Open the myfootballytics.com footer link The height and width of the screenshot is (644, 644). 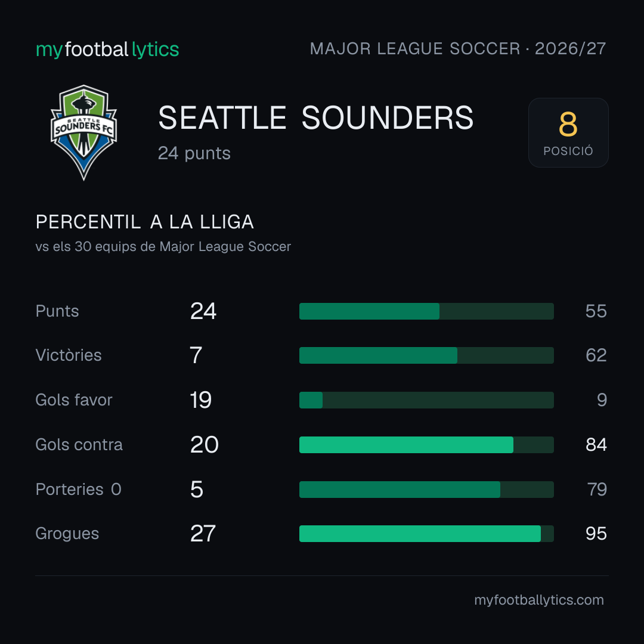(539, 600)
